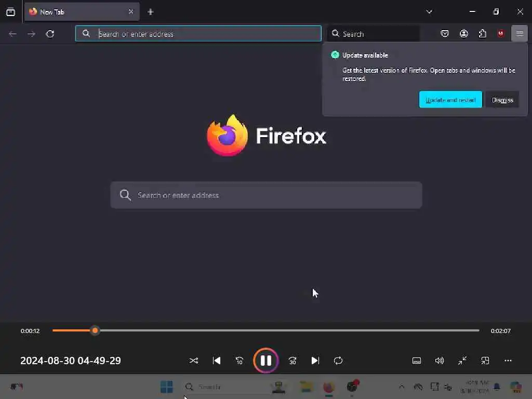Open more options (three dots) menu
Screen dimensions: 532x399
[x=508, y=361]
